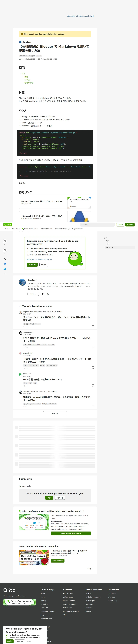Click Qiita Conference banner in the footer
138x644 pixels.
20,602
